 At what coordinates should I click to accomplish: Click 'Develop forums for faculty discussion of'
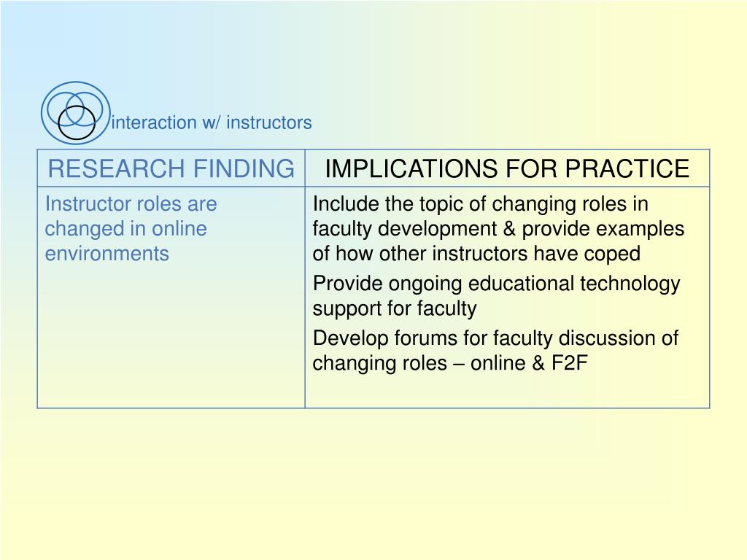pos(495,338)
